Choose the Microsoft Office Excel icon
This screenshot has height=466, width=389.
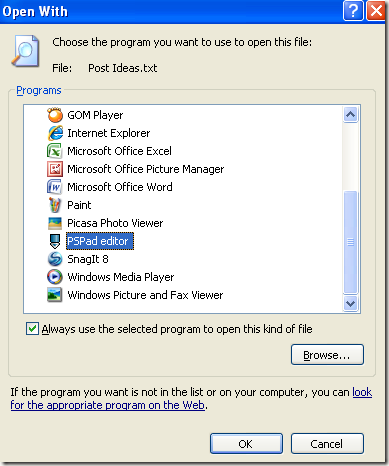click(x=55, y=151)
